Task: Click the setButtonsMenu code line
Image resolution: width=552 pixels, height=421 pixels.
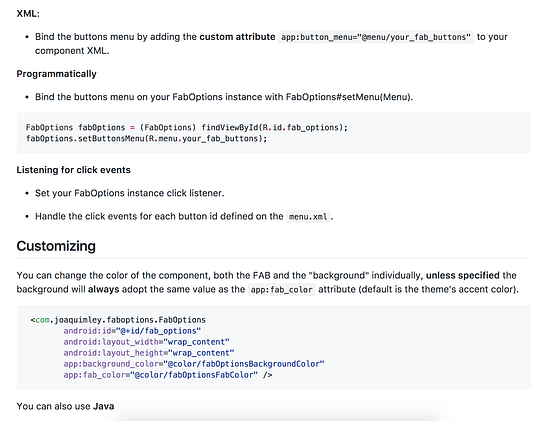Action: 146,138
